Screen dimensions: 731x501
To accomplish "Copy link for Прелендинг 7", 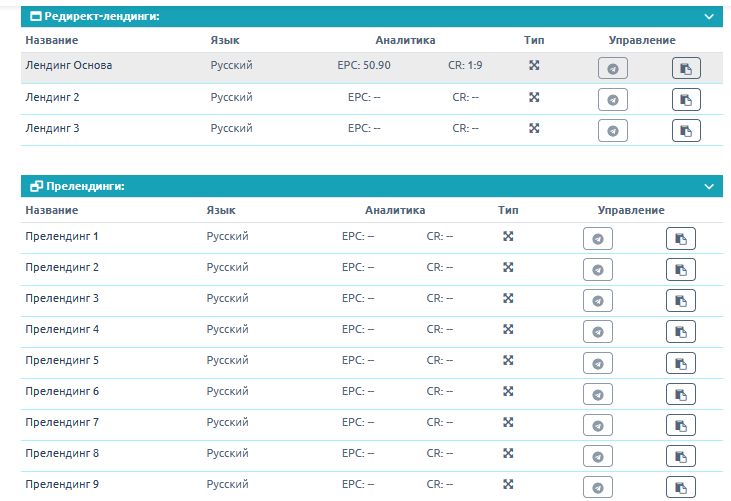I will click(681, 425).
